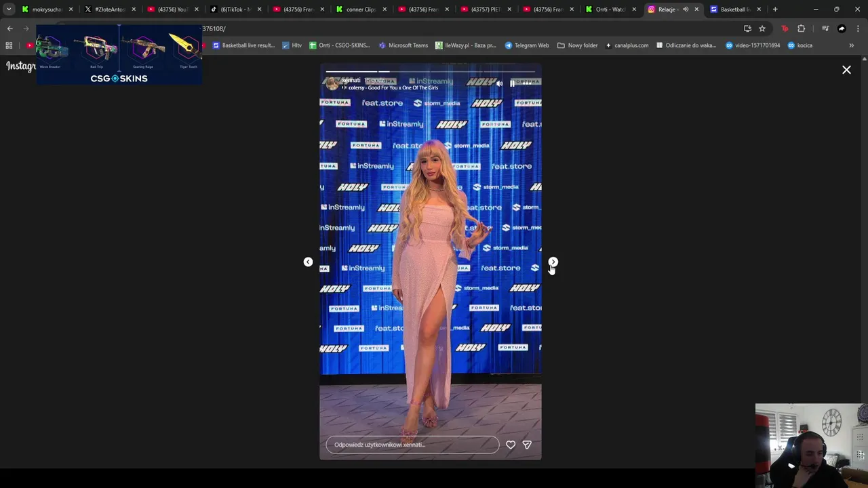Go to the previous story with the left arrow

pyautogui.click(x=308, y=262)
